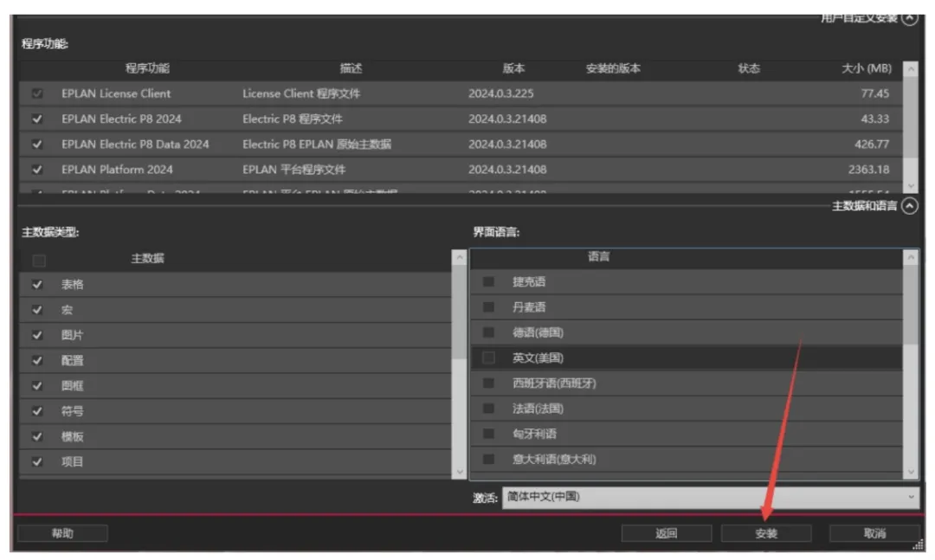Click the 语言 column header
935x560 pixels.
point(599,257)
